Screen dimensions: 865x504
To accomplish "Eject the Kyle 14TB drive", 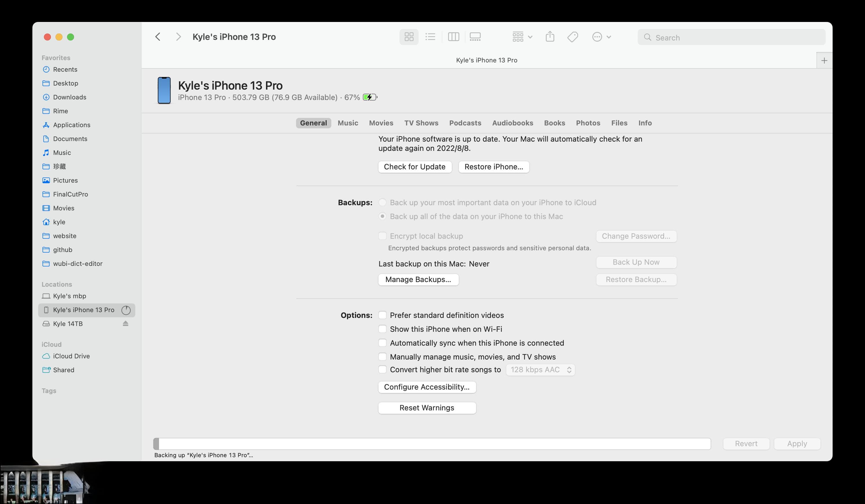I will coord(126,324).
